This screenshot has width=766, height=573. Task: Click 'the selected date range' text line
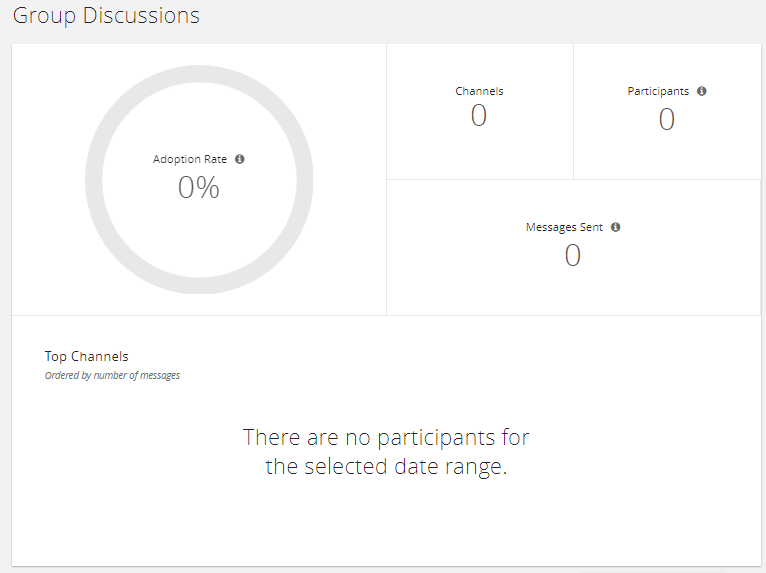[x=386, y=467]
